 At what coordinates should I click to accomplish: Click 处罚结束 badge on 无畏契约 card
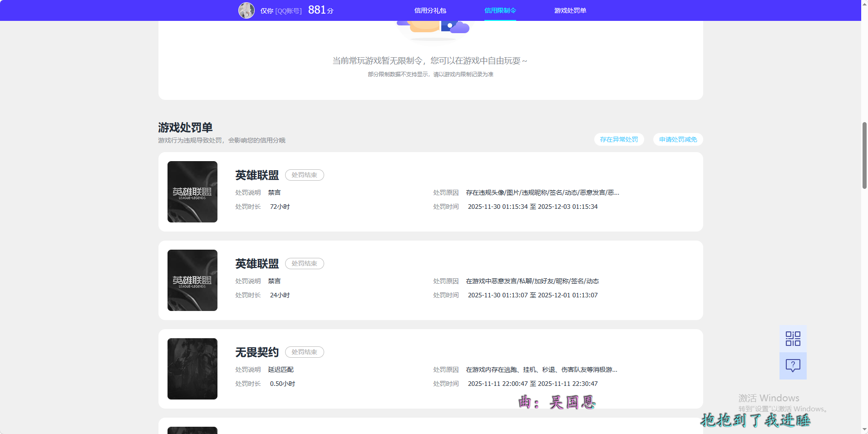[x=304, y=352]
